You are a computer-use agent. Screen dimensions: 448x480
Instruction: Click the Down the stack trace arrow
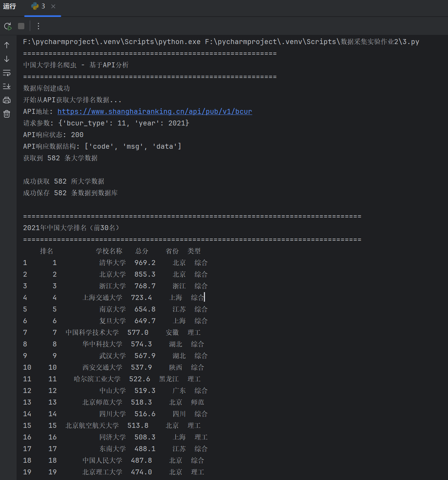(x=7, y=59)
